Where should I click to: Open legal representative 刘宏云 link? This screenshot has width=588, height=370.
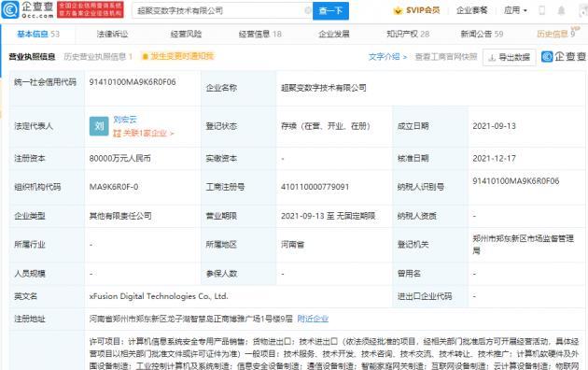(x=125, y=120)
